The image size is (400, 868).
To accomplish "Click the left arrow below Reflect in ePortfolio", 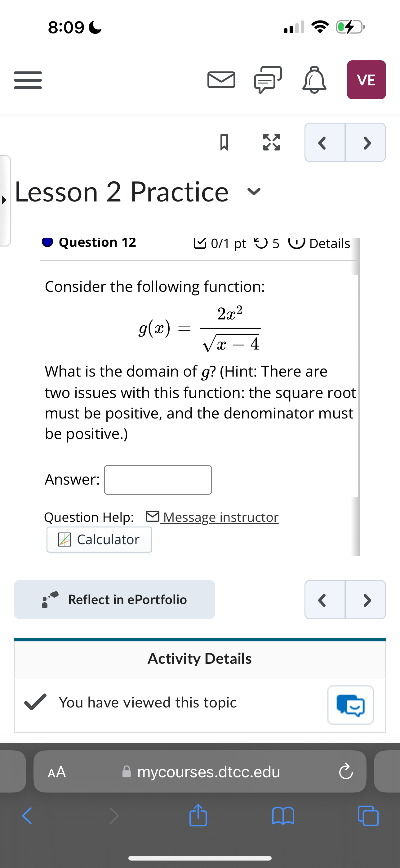I will (x=322, y=600).
